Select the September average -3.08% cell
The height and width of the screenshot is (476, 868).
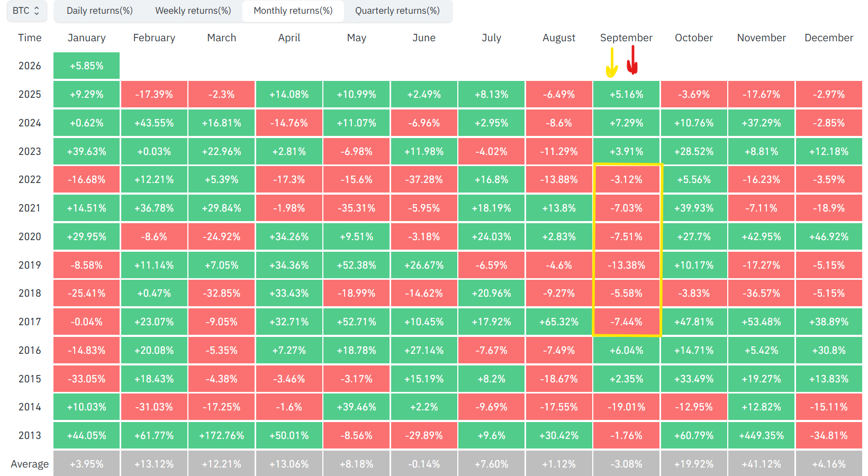626,464
